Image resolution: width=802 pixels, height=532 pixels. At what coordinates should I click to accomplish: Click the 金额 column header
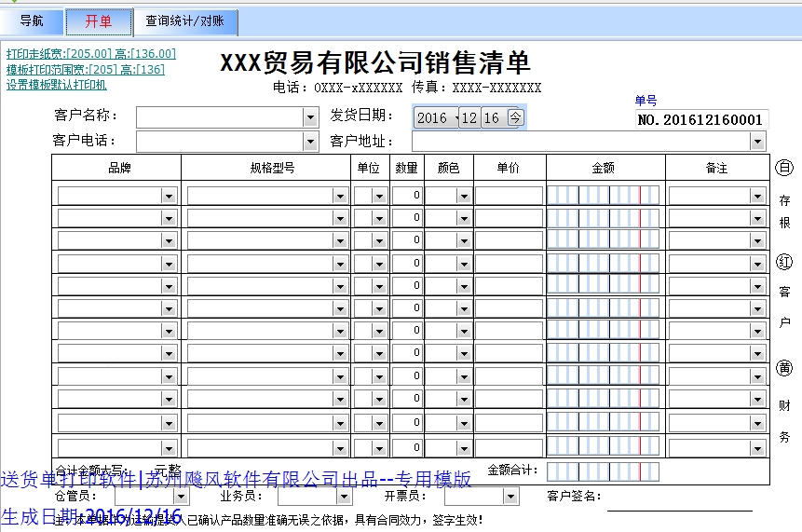[x=603, y=168]
